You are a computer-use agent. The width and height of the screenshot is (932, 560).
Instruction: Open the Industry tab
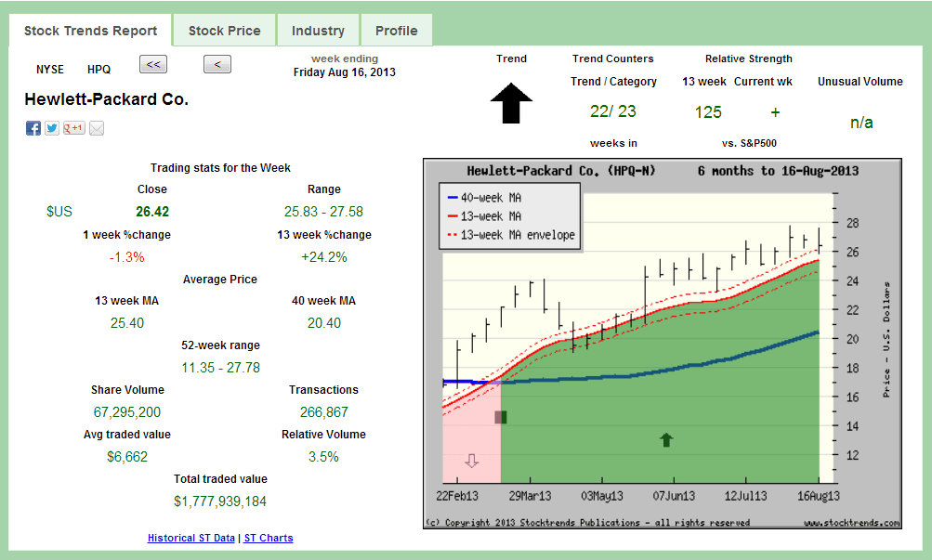coord(318,31)
